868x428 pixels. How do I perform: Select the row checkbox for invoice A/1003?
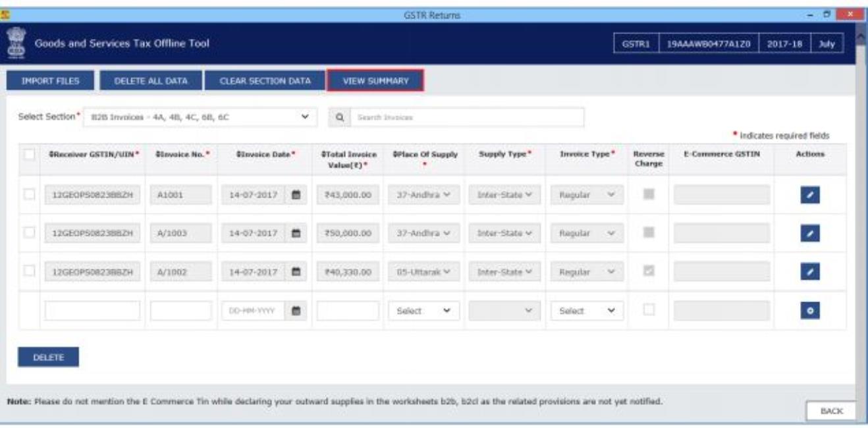(29, 233)
